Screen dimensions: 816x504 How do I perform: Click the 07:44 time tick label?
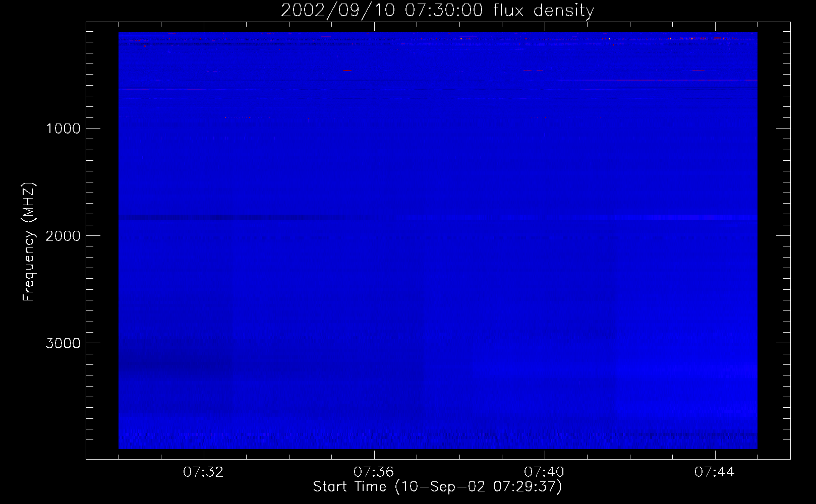click(715, 472)
